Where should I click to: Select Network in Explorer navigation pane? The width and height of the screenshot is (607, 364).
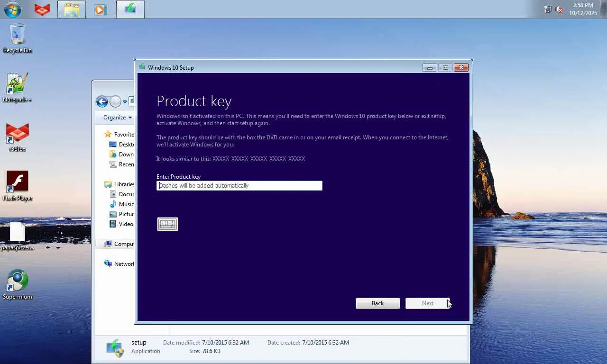click(x=119, y=264)
